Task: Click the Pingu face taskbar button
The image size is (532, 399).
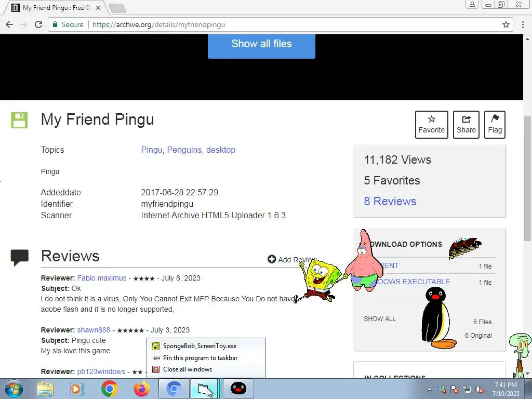Action: tap(238, 389)
